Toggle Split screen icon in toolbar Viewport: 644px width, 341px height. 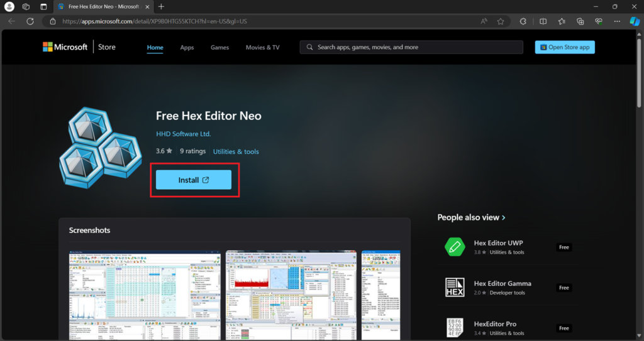click(543, 21)
